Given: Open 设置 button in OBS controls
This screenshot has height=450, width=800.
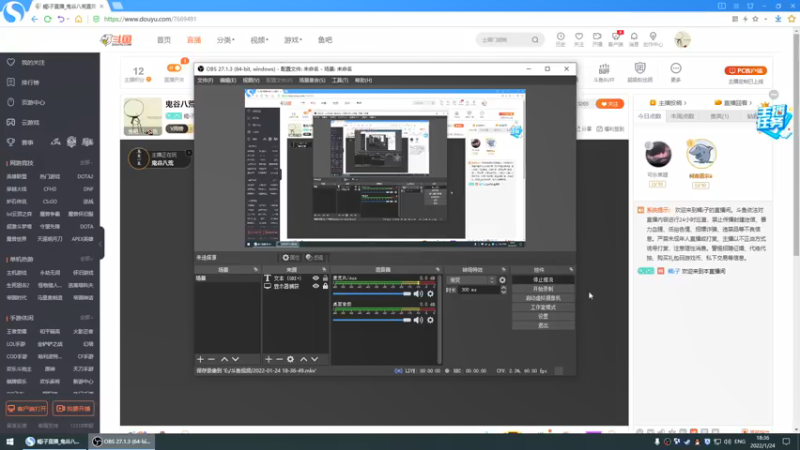Looking at the screenshot, I should pyautogui.click(x=543, y=316).
